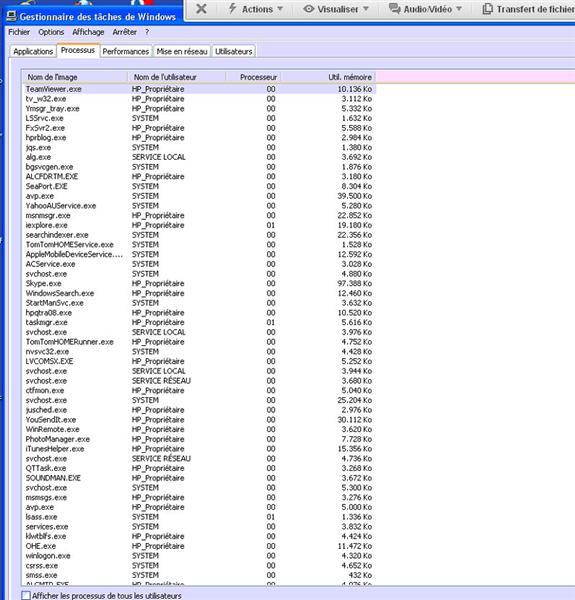Image resolution: width=575 pixels, height=600 pixels.
Task: Open the Audio/Vidéo dropdown menu
Action: pyautogui.click(x=425, y=9)
